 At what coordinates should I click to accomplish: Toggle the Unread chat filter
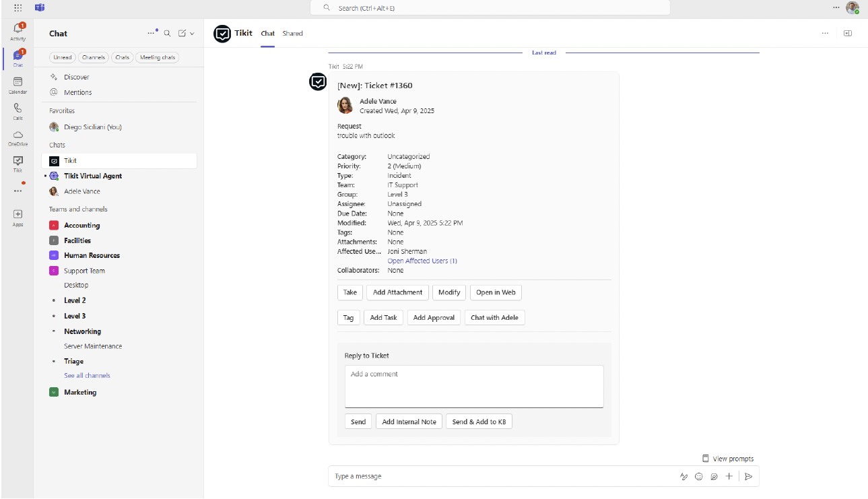tap(62, 57)
